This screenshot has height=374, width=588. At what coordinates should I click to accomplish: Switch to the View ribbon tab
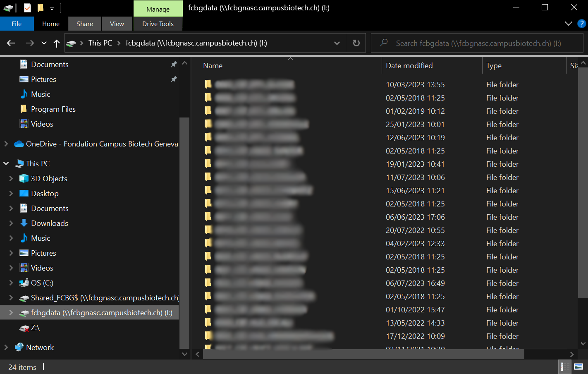click(117, 24)
